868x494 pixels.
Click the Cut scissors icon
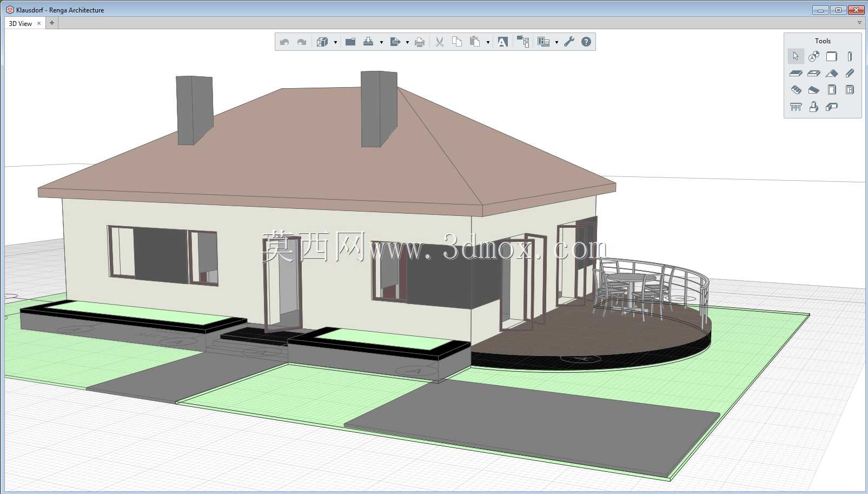[x=440, y=42]
